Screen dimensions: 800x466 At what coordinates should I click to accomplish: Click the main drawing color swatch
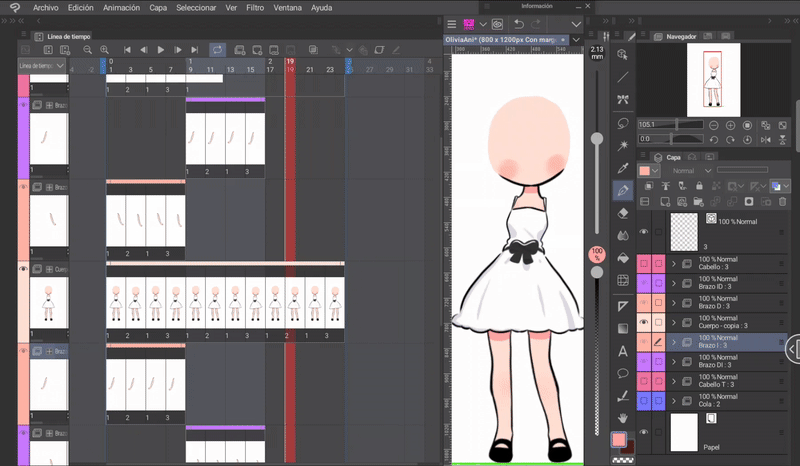[619, 440]
